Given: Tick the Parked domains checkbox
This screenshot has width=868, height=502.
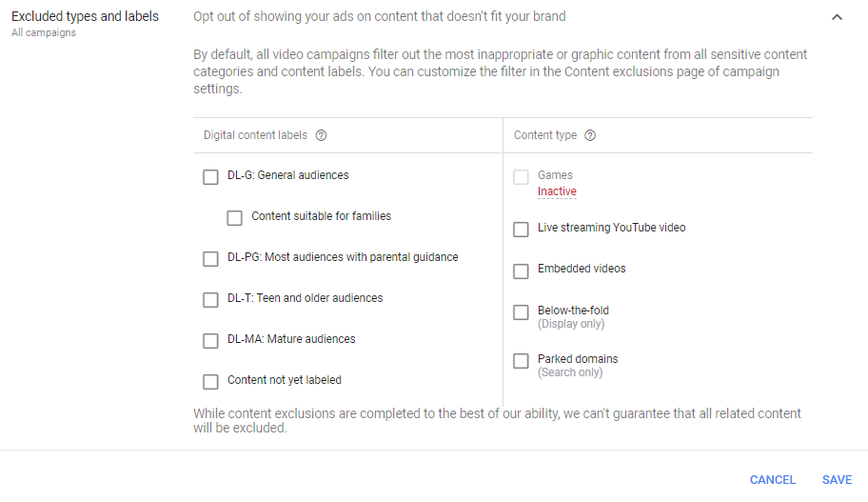Looking at the screenshot, I should point(521,361).
